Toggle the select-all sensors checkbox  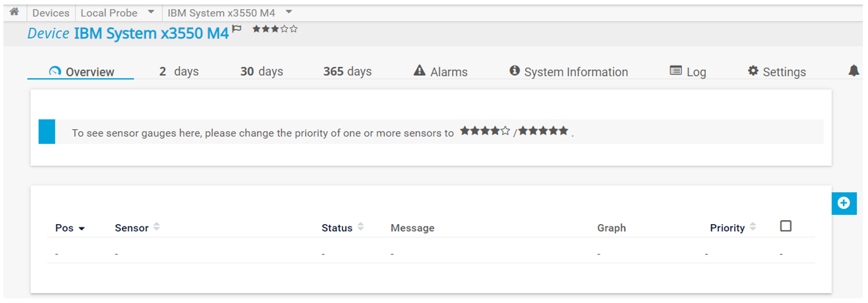[x=786, y=226]
